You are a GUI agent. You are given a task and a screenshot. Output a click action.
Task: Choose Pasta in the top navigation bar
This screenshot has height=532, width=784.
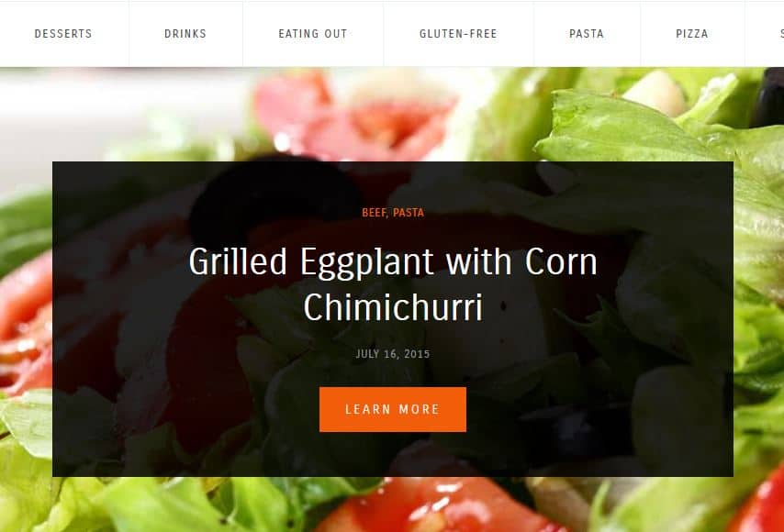[587, 33]
